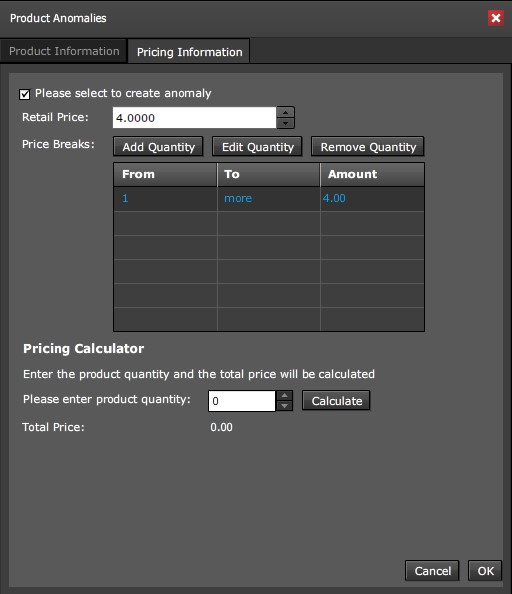Click the Calculate button
512x594 pixels.
[x=336, y=401]
